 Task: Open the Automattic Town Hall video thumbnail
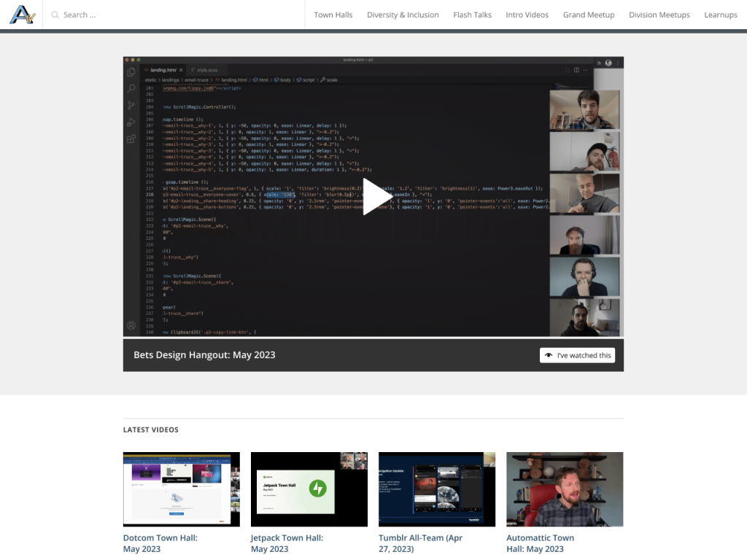565,489
